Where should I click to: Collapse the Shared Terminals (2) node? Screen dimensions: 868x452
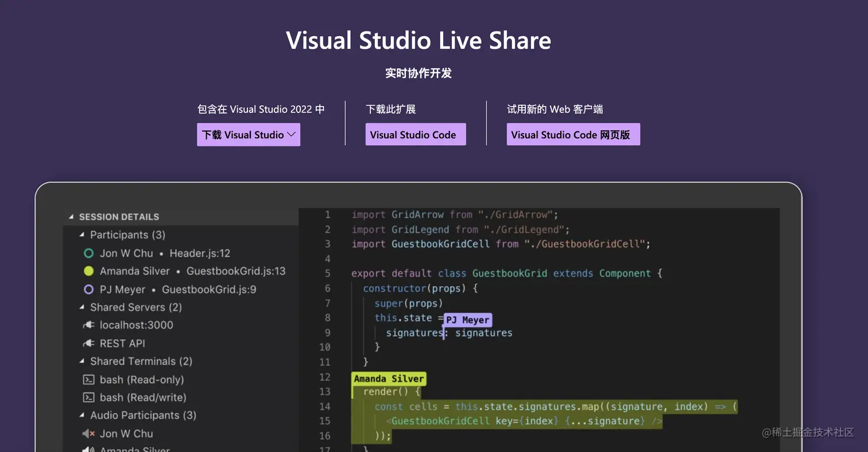[x=82, y=361]
